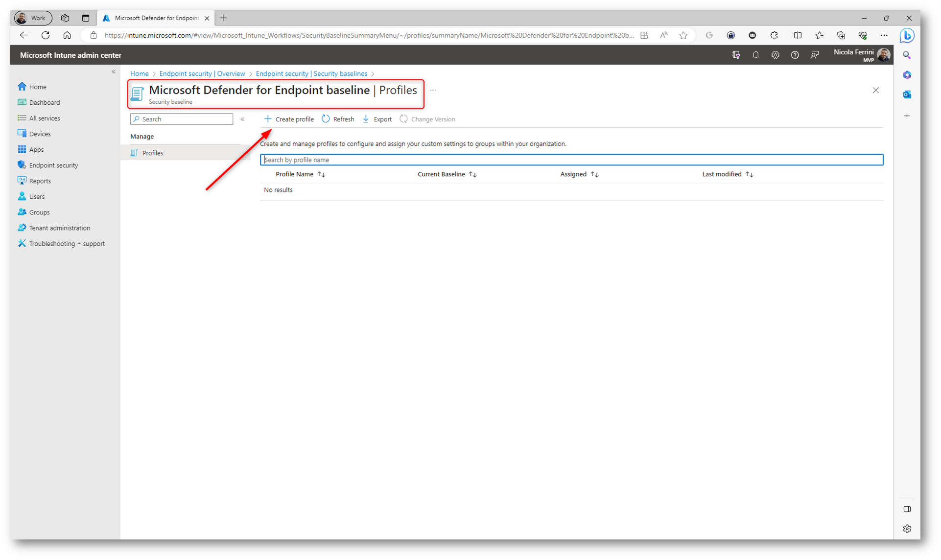Open browser extensions menu

(774, 35)
